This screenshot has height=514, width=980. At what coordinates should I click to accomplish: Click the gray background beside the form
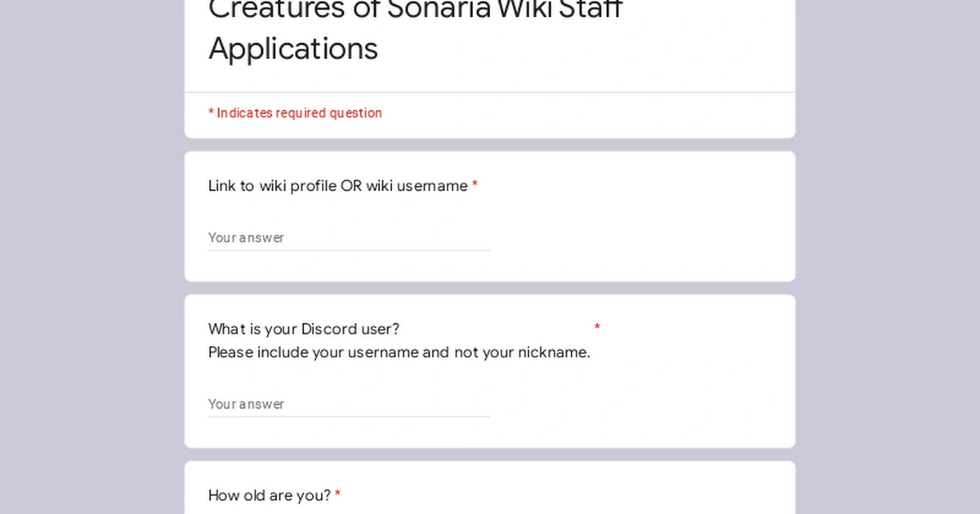(x=82, y=257)
